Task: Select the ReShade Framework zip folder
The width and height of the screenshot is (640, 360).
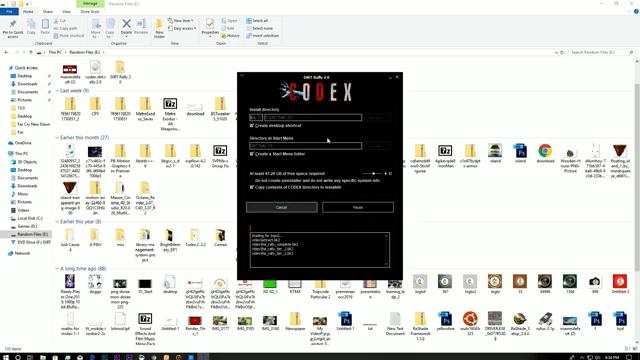Action: 420,326
